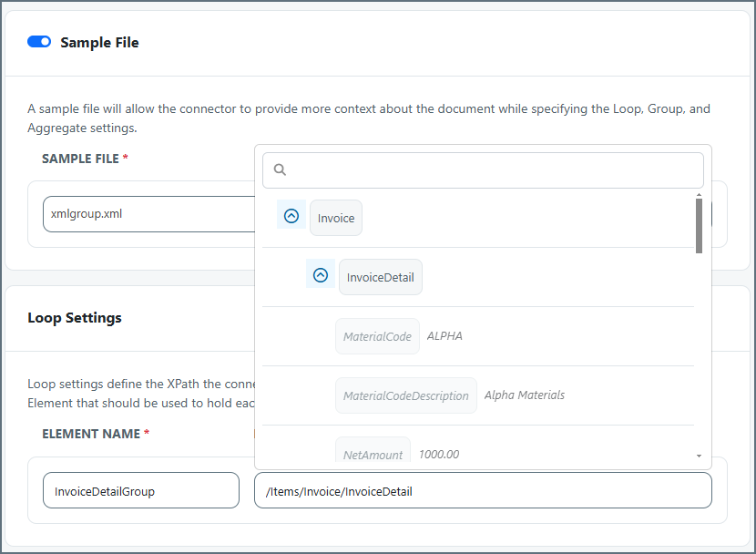Select the Invoice element in tree
Viewport: 756px width, 554px height.
(336, 219)
